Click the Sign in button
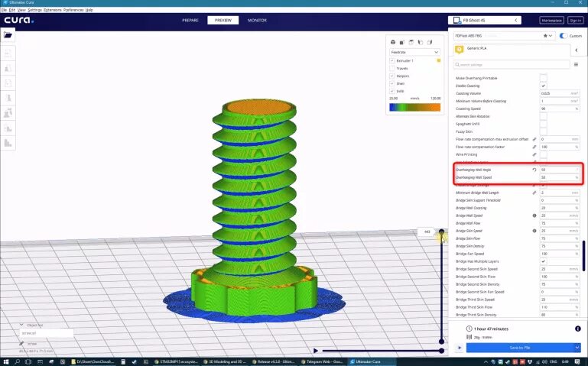 [x=575, y=20]
